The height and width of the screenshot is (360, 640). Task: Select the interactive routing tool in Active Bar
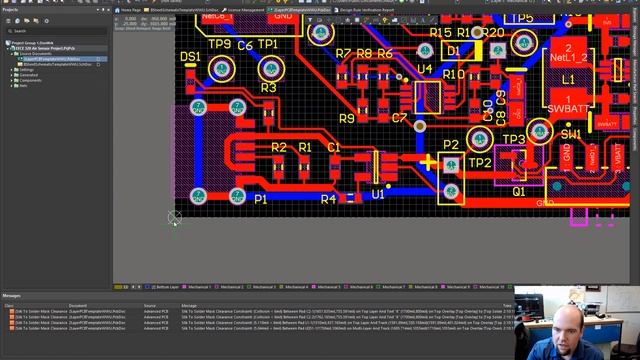366,20
